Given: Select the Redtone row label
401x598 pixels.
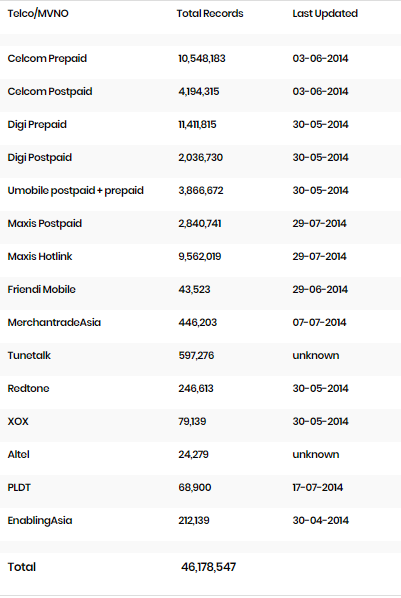Looking at the screenshot, I should click(29, 389).
